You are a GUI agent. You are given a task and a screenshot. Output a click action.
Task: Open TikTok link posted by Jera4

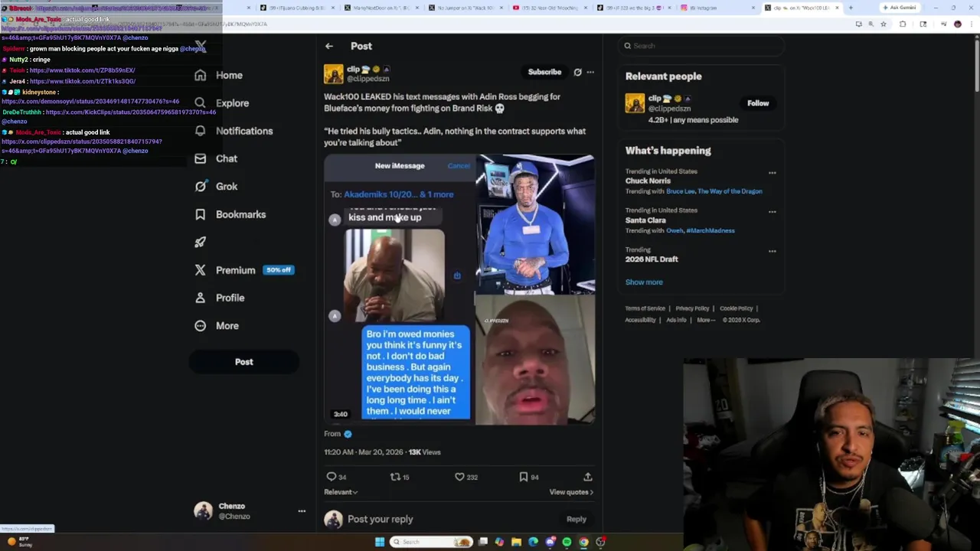[x=82, y=81]
